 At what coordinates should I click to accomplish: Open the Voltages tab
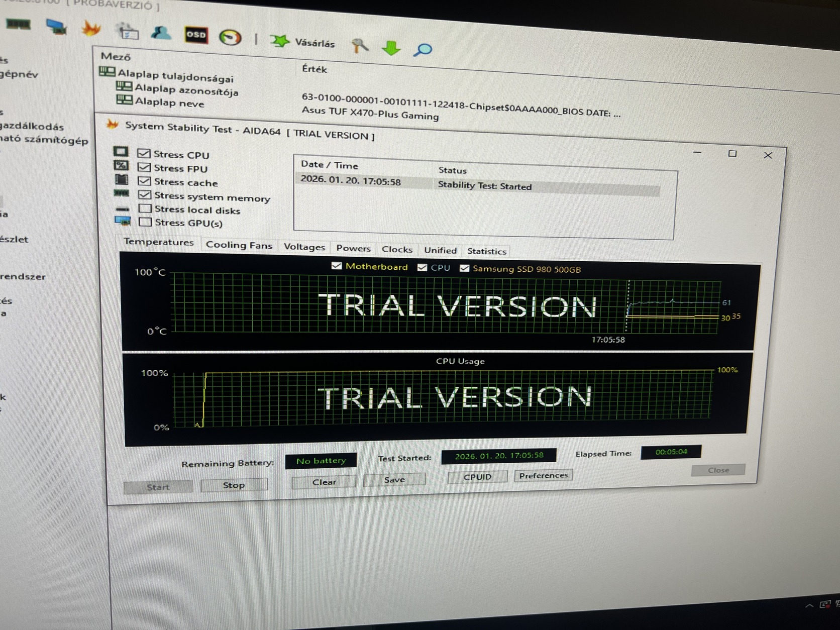click(x=304, y=247)
